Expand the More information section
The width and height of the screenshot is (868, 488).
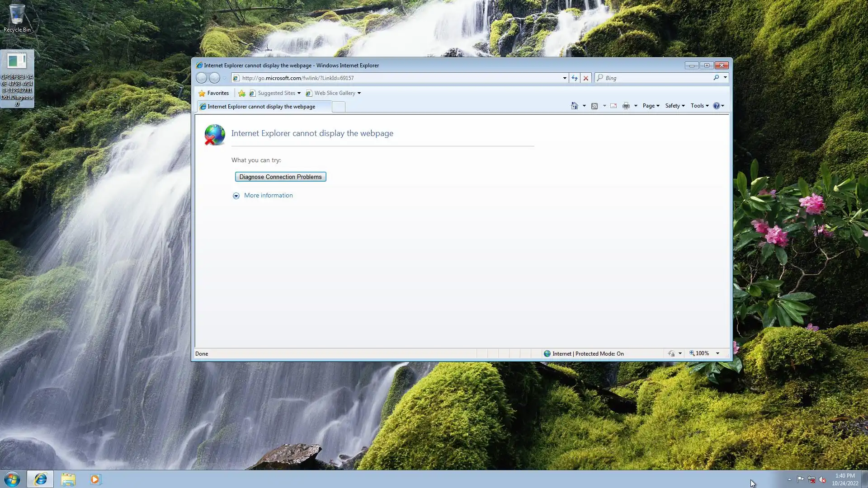coord(268,195)
